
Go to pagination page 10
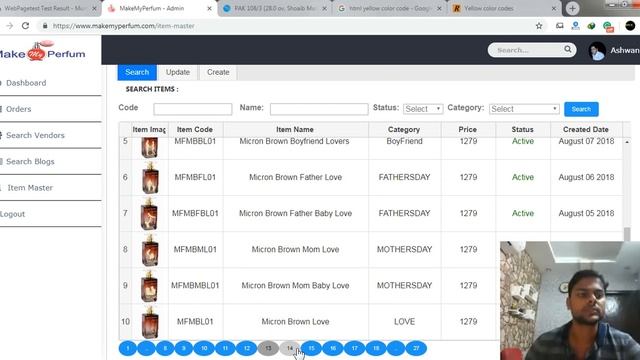coord(204,348)
